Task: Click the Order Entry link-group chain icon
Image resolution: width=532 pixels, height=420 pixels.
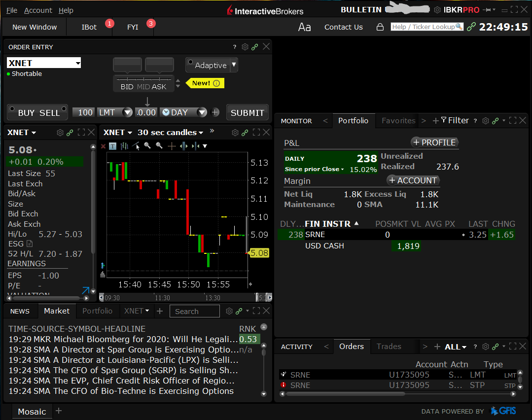Action: point(255,47)
